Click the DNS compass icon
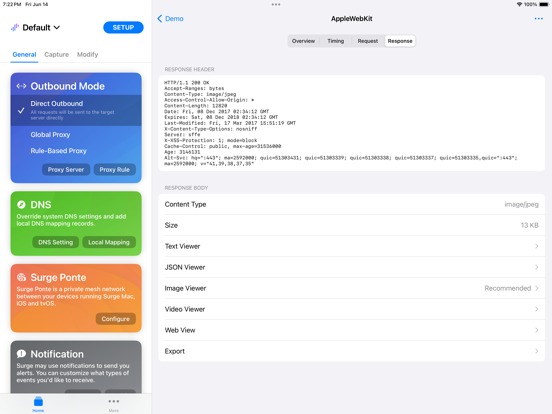 21,205
